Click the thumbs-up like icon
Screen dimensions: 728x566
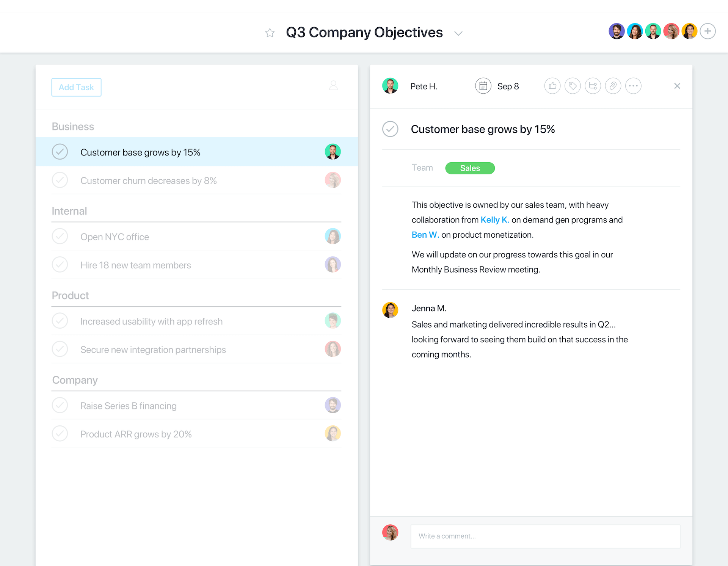[552, 86]
